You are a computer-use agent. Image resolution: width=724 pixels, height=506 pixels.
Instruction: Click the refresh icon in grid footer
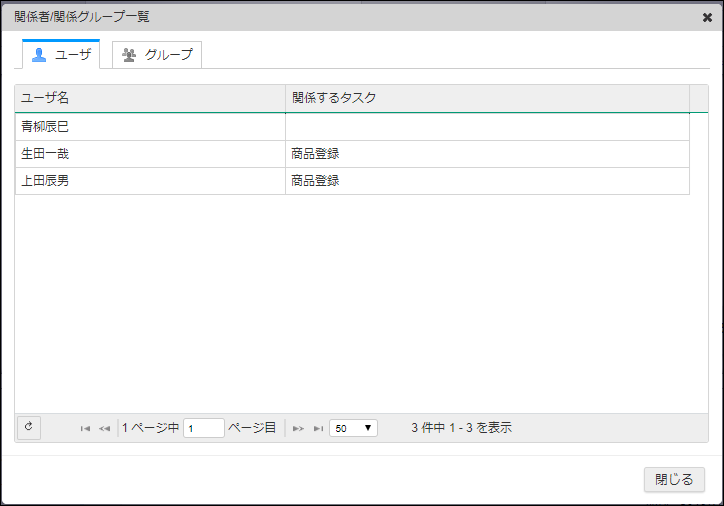[x=28, y=427]
